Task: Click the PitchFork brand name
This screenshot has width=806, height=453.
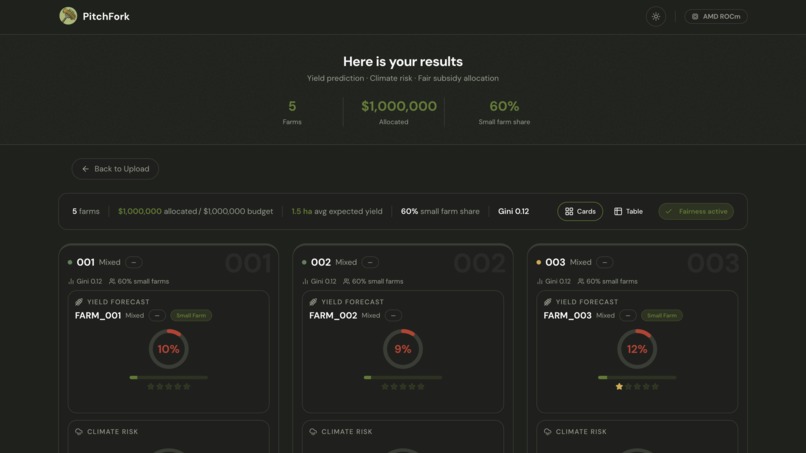Action: (106, 16)
